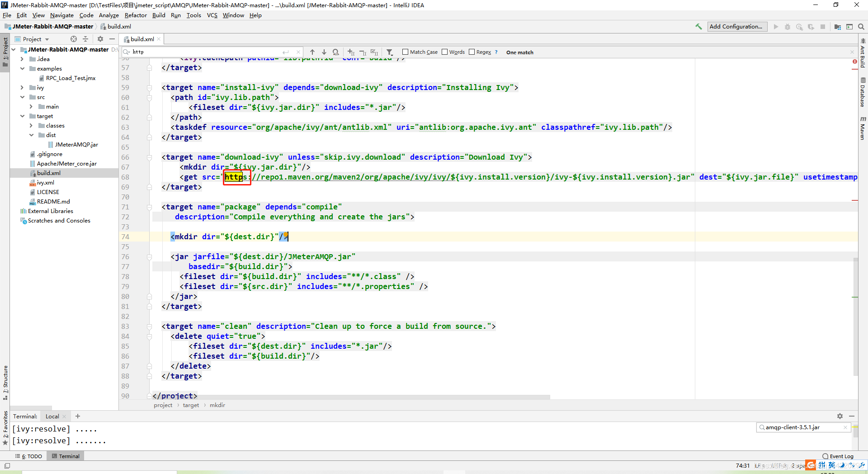
Task: Open the Ant Build side panel
Action: tap(863, 53)
